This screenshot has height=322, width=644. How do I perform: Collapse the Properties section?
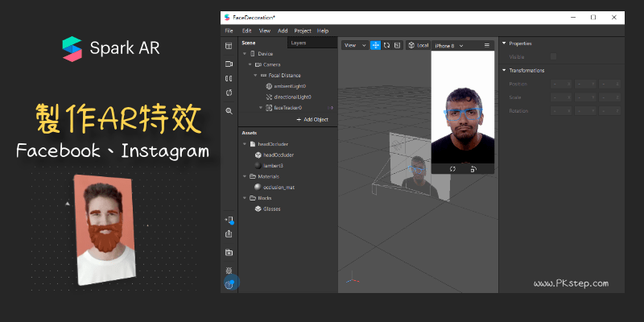[504, 43]
